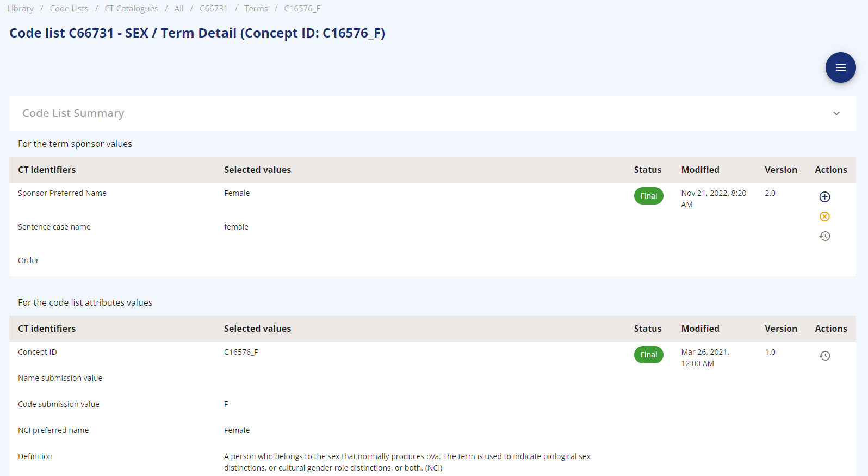Click the Code submission value label
Image resolution: width=868 pixels, height=476 pixels.
(x=59, y=404)
